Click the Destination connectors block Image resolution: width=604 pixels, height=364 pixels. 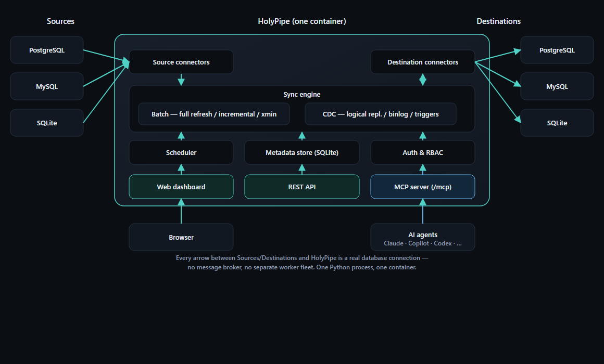(x=423, y=62)
